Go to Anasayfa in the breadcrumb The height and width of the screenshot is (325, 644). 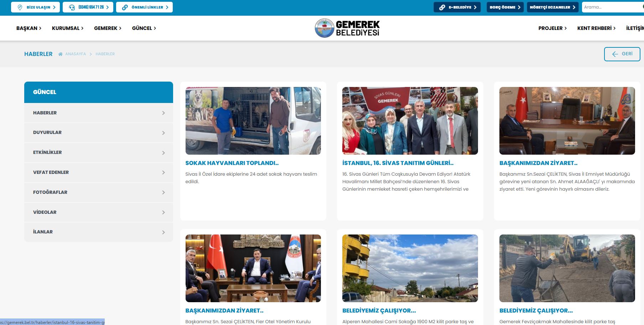click(x=76, y=54)
